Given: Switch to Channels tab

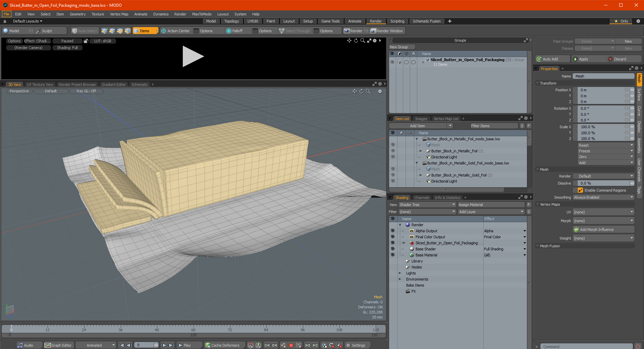Looking at the screenshot, I should 422,198.
